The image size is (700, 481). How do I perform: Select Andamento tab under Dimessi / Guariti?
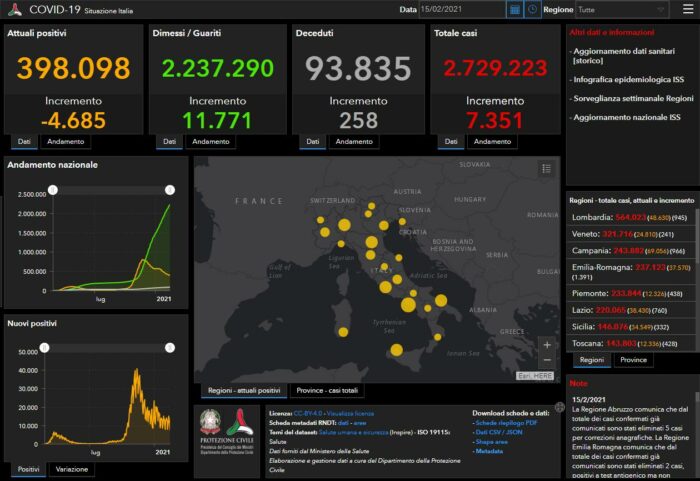coord(211,142)
